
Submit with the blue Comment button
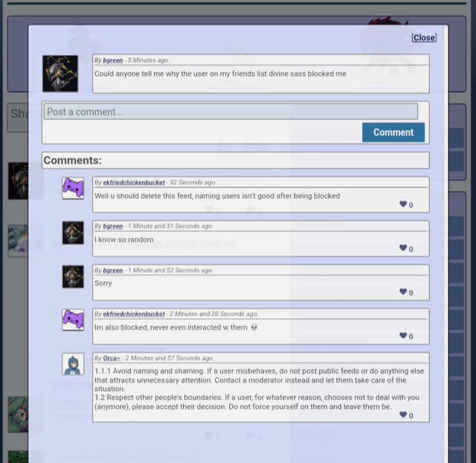[393, 132]
